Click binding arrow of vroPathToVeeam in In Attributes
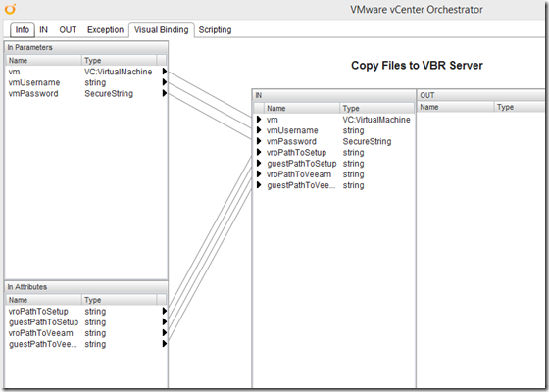Image resolution: width=549 pixels, height=392 pixels. coord(165,333)
